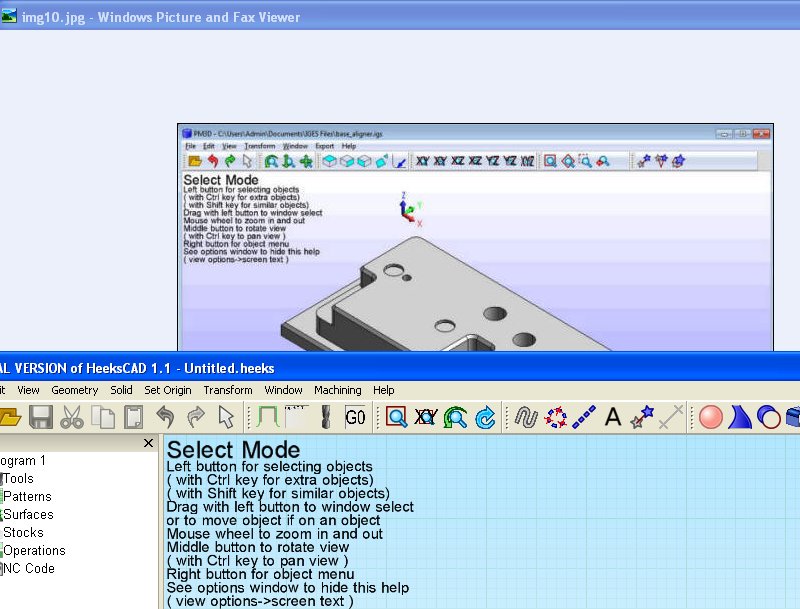Open the Solid menu
The image size is (800, 609).
[121, 390]
